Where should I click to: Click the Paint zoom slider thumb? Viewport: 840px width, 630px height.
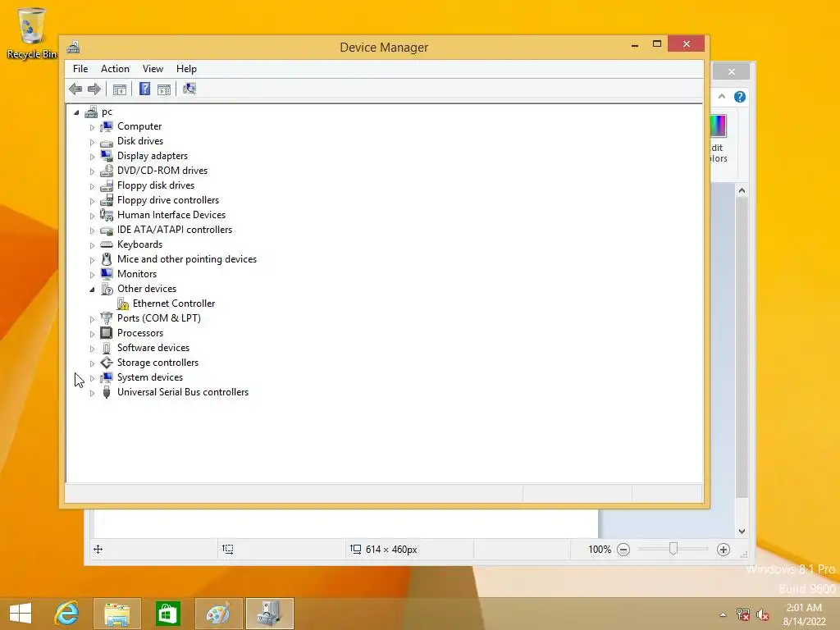pos(673,549)
